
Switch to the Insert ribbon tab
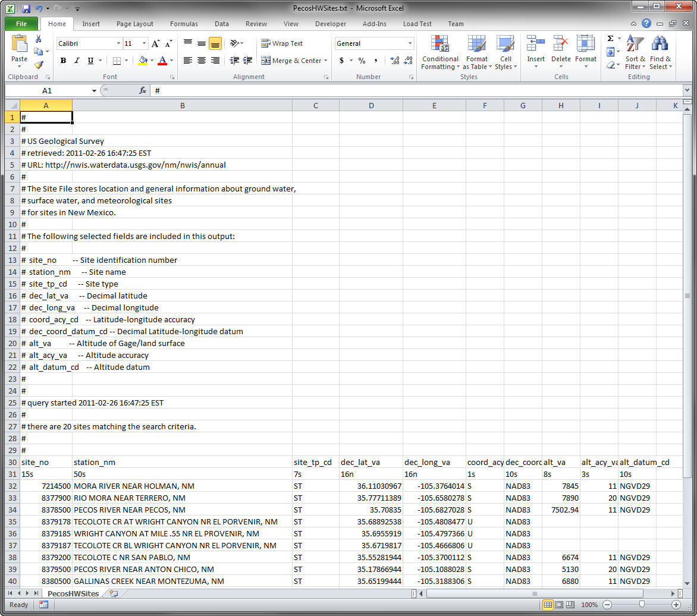point(90,24)
